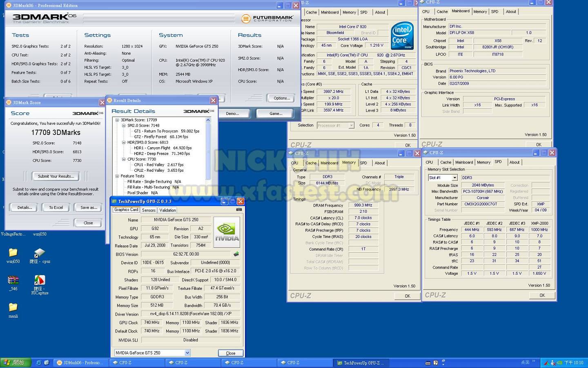Collapse the Feature Tests tree node
Screen dimensions: 588x368
(x=117, y=176)
